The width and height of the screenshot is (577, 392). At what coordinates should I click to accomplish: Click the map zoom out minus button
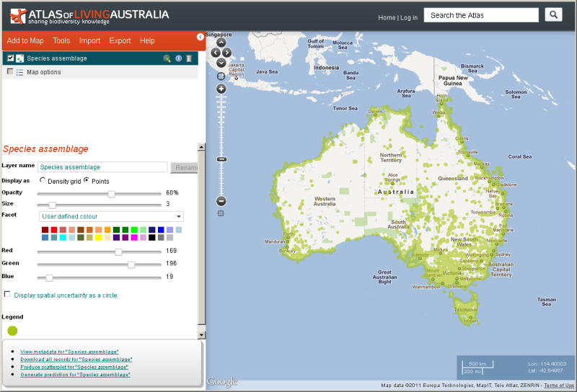221,201
